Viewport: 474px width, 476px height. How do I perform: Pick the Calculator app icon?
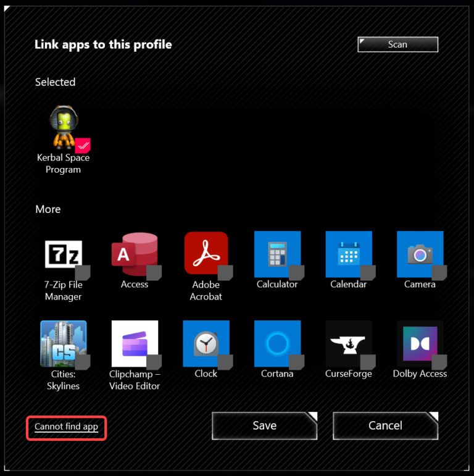277,254
